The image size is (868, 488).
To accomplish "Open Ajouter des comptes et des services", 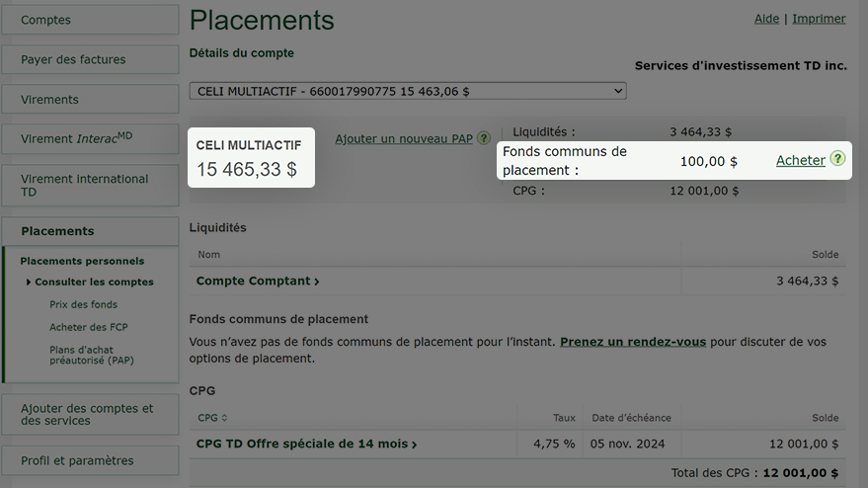I will tap(90, 414).
